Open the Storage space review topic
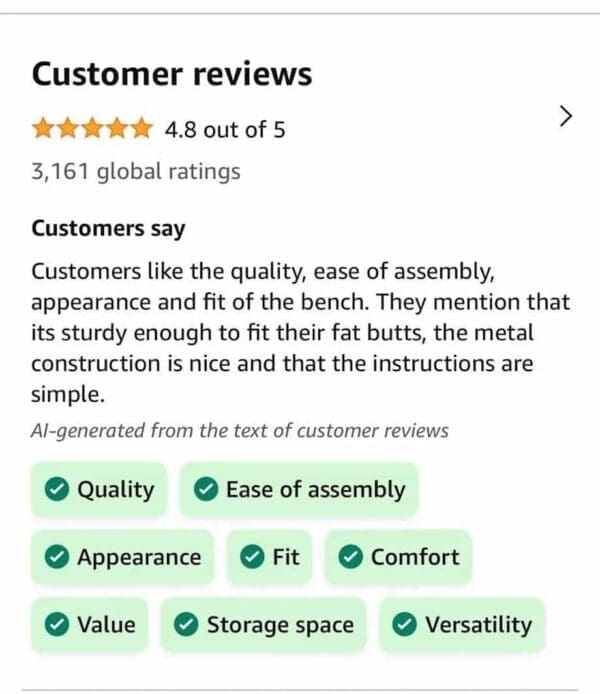The height and width of the screenshot is (694, 600). point(264,626)
